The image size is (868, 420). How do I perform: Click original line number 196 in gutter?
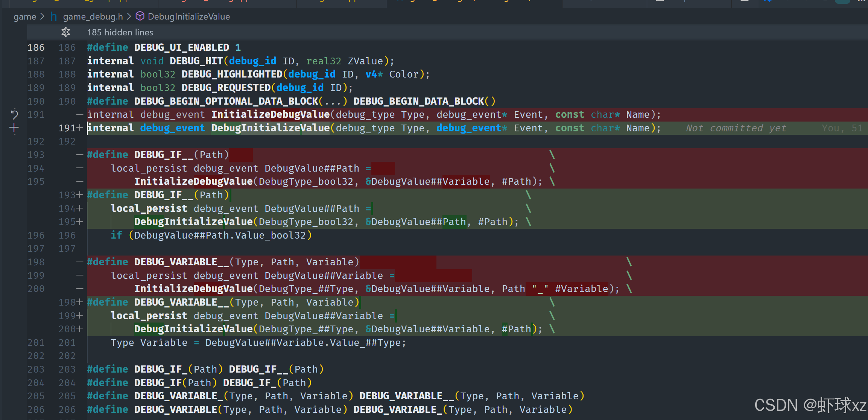tap(36, 235)
